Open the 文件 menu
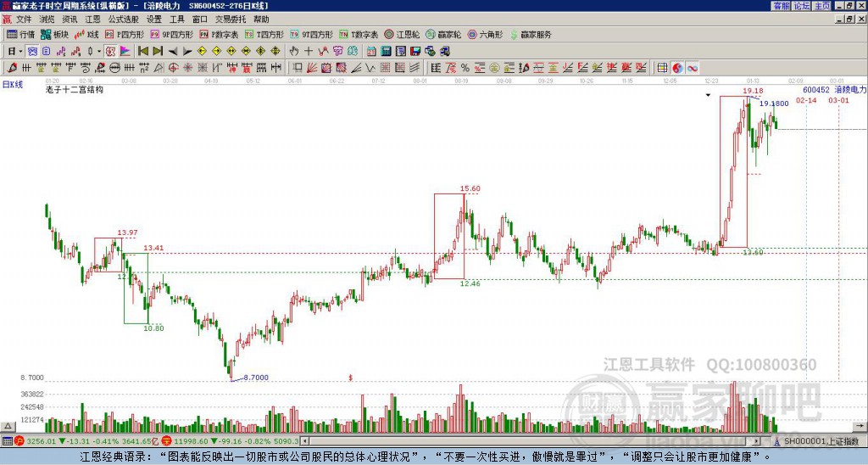 [x=23, y=20]
